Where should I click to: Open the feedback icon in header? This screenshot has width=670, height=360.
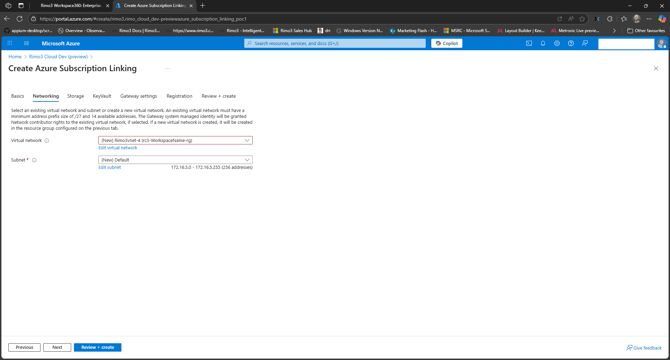[585, 43]
